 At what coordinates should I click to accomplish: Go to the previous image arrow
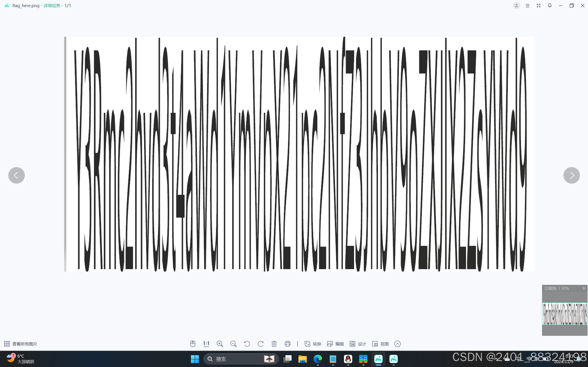(17, 175)
